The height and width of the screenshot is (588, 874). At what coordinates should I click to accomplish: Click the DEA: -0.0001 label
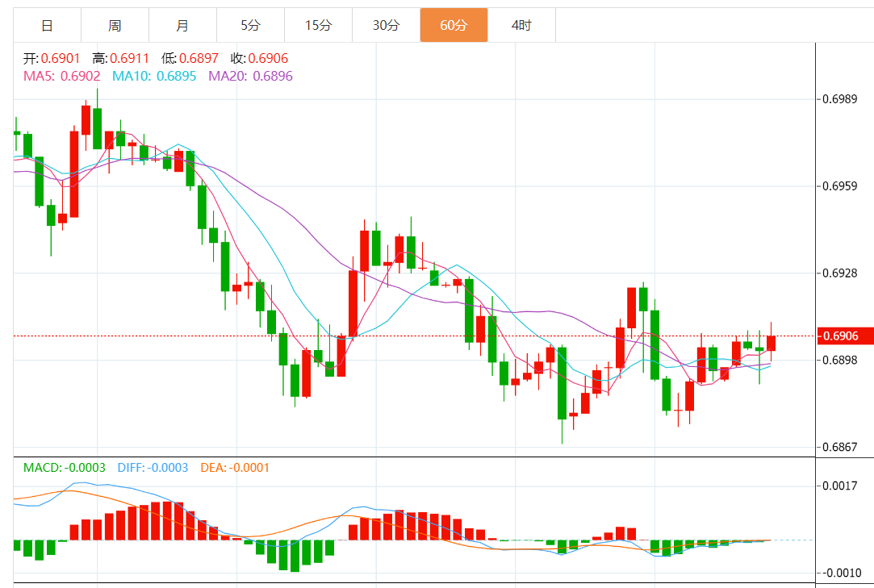click(x=235, y=468)
